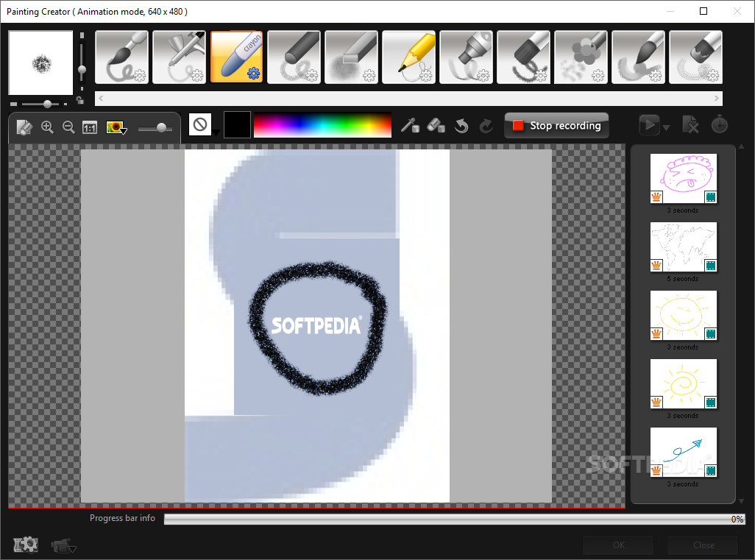Open the spiral sun animation thumbnail
The width and height of the screenshot is (755, 560).
(684, 384)
